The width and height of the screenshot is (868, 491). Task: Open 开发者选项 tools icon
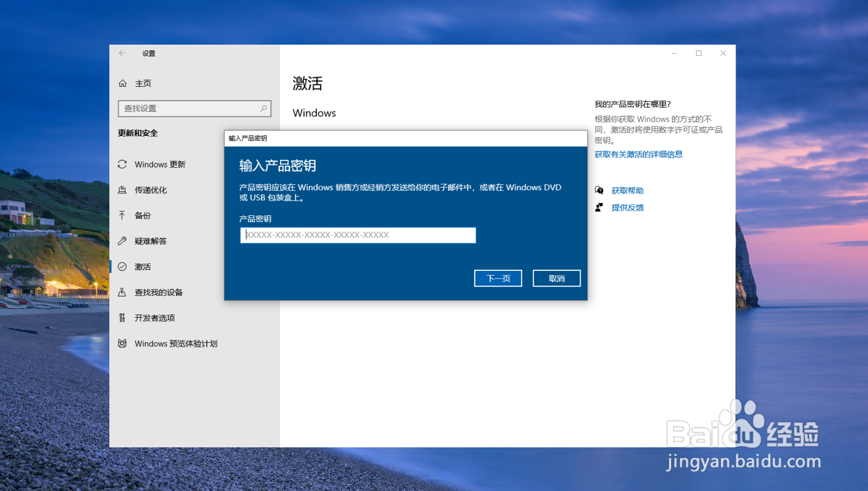pos(123,317)
